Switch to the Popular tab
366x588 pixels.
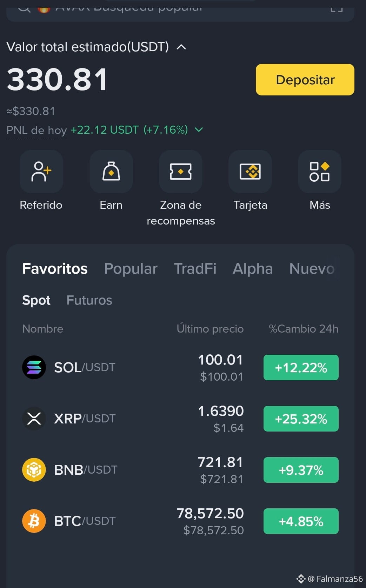(131, 269)
